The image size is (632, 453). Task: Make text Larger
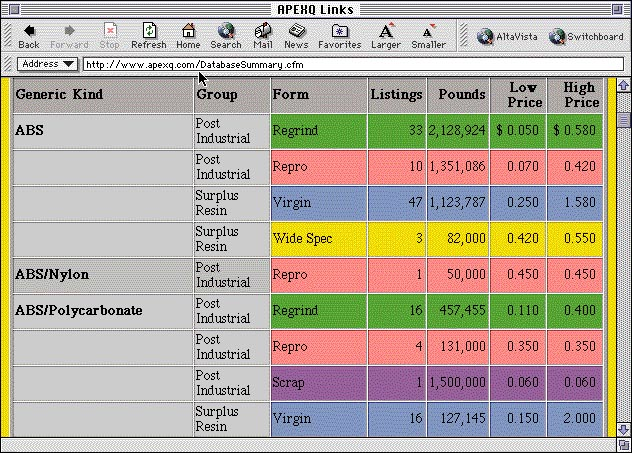pos(386,36)
